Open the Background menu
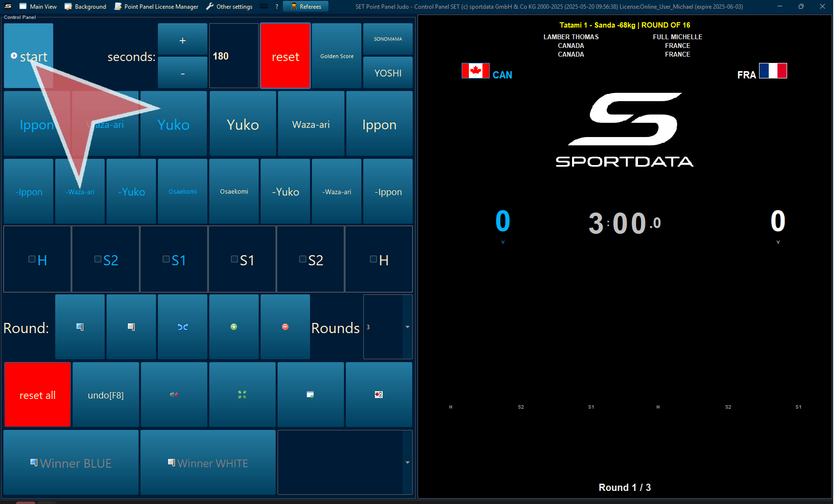 [x=85, y=6]
